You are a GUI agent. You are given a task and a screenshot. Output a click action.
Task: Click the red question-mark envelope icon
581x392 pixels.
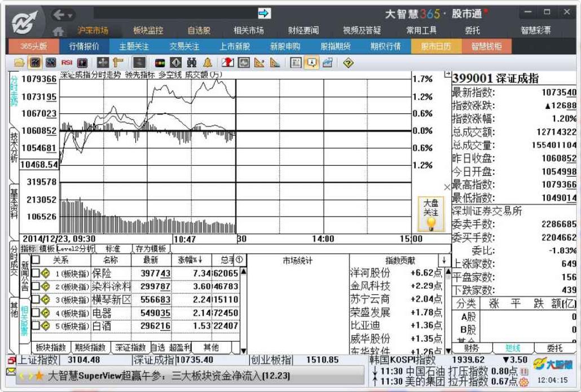point(227,63)
